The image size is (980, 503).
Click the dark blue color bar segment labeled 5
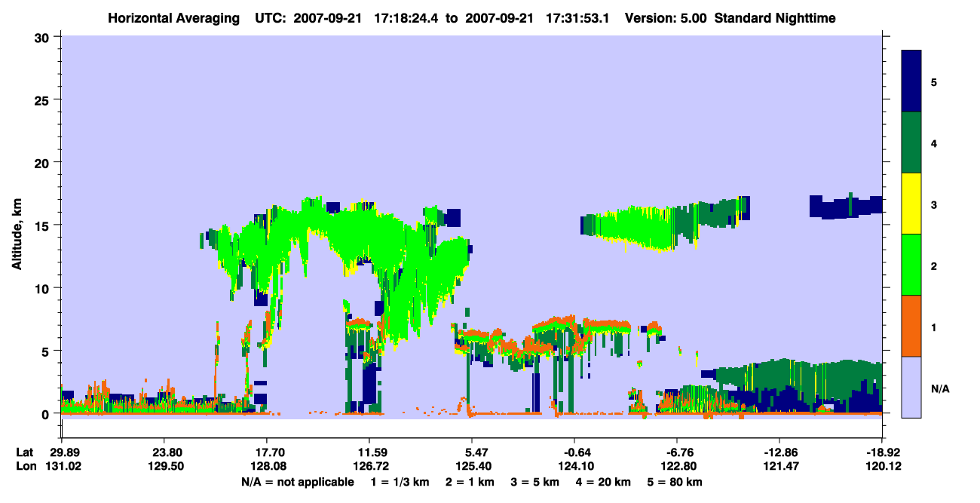(912, 81)
